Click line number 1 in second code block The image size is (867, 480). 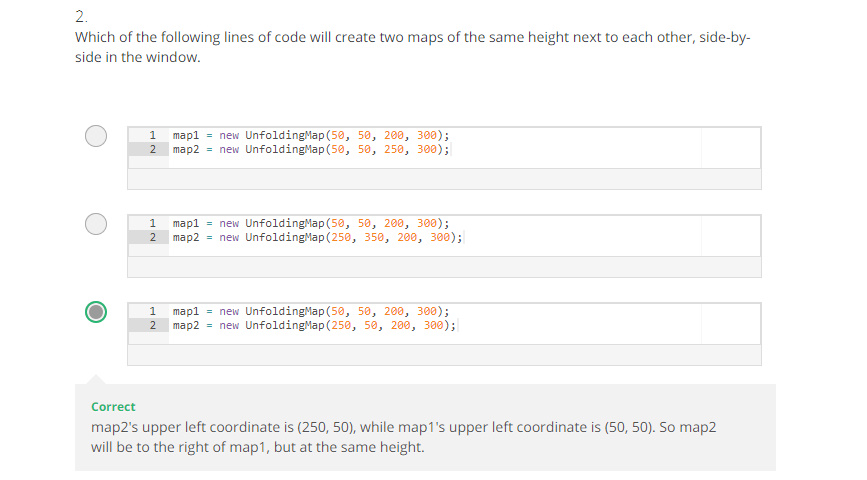click(x=153, y=223)
